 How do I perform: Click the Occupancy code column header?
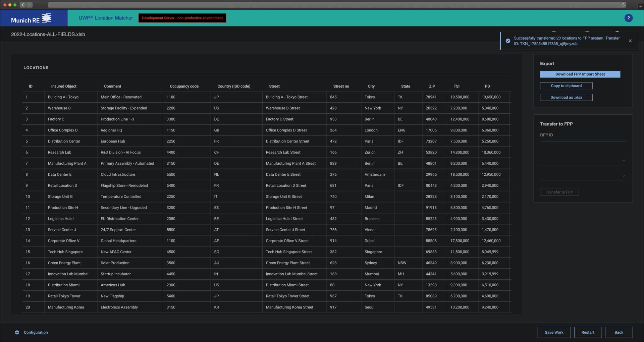pyautogui.click(x=184, y=86)
